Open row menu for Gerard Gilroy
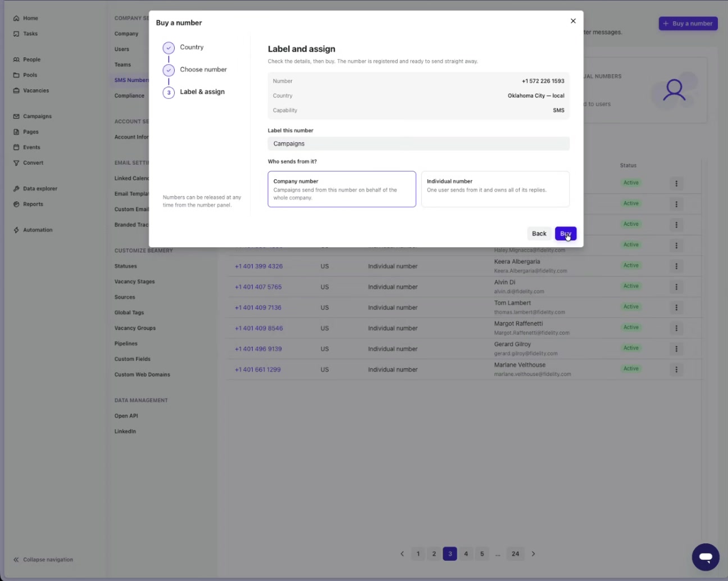The image size is (728, 581). [676, 349]
